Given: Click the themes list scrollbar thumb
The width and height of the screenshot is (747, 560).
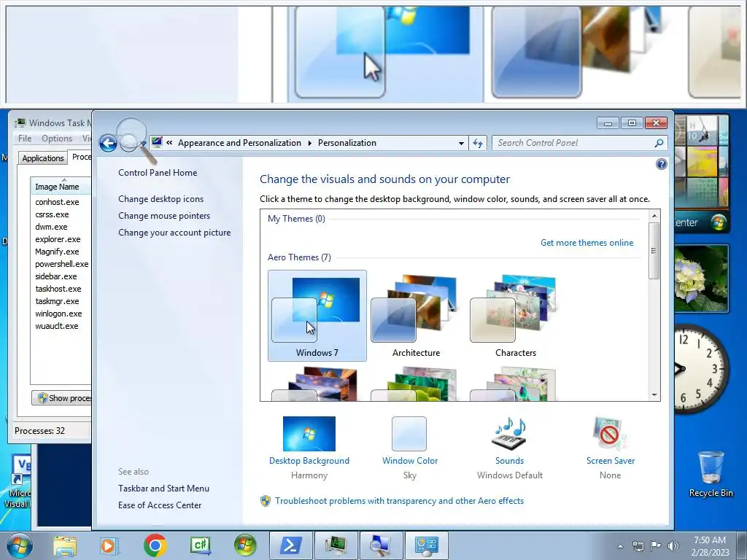Looking at the screenshot, I should click(654, 251).
